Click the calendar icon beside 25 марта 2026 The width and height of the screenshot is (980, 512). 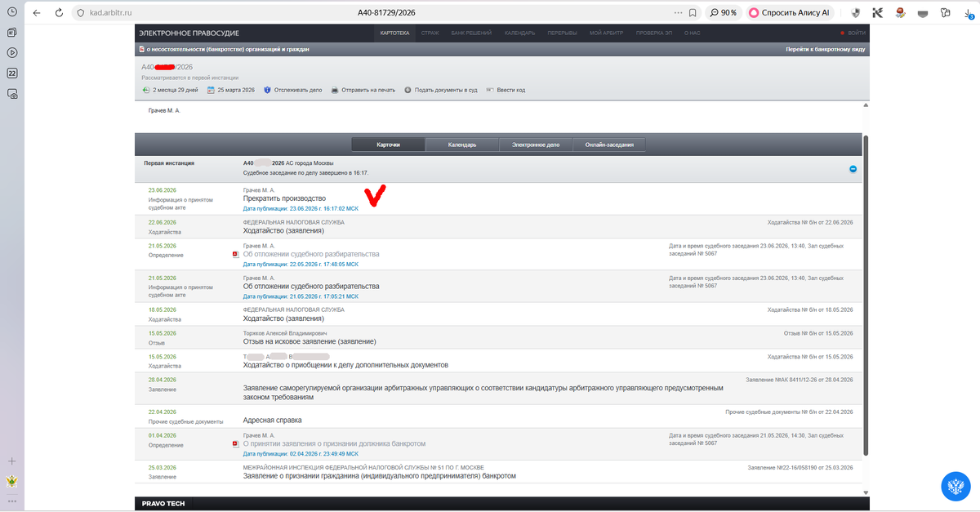pos(211,90)
